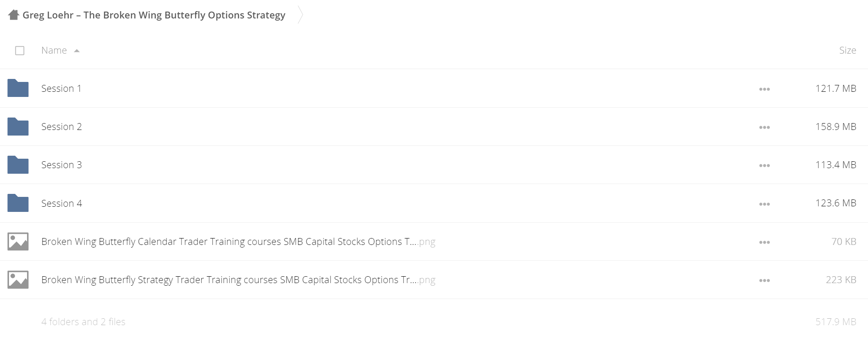
Task: Open the Session 3 folder name
Action: click(61, 165)
